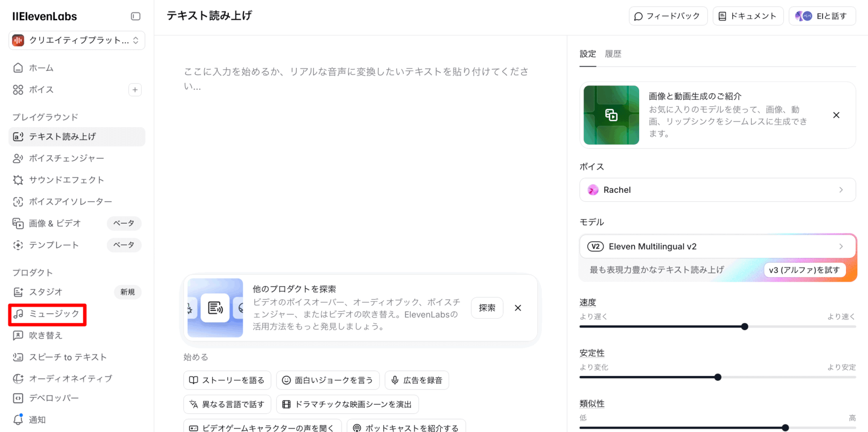
Task: Open the クリエイティブプラット workspace switcher
Action: [76, 40]
